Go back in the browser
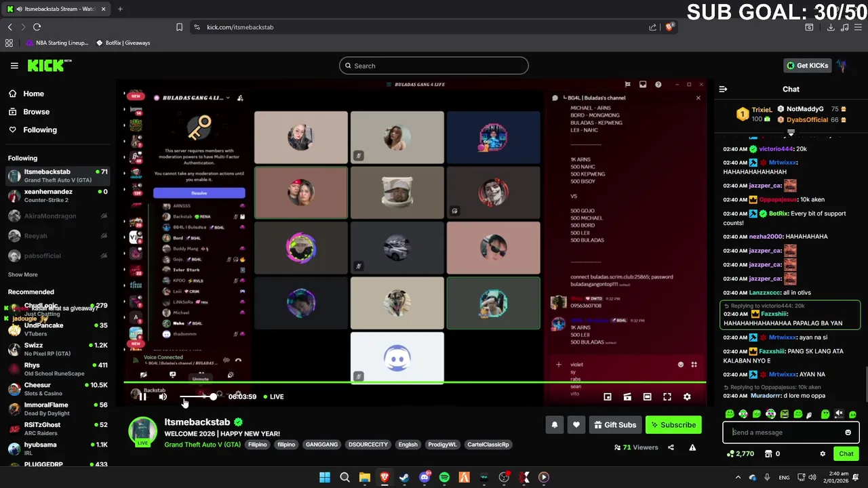This screenshot has width=868, height=488. (9, 27)
